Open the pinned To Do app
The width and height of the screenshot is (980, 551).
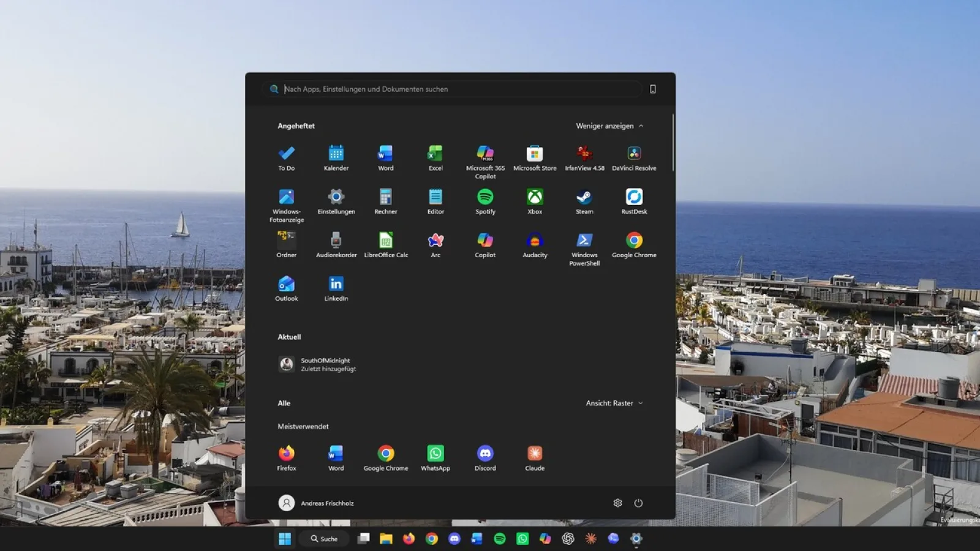point(287,158)
